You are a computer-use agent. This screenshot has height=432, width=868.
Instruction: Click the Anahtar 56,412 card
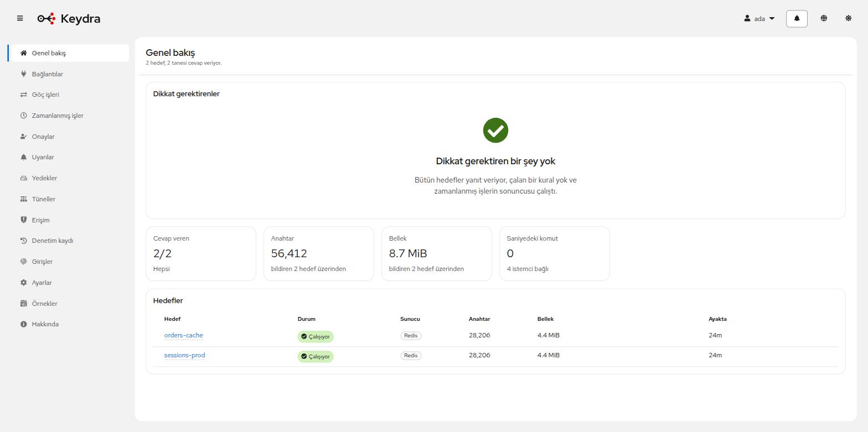(x=319, y=253)
